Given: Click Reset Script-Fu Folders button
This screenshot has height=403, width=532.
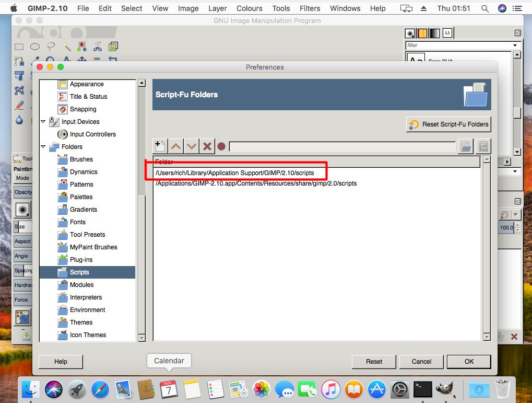Looking at the screenshot, I should point(448,124).
